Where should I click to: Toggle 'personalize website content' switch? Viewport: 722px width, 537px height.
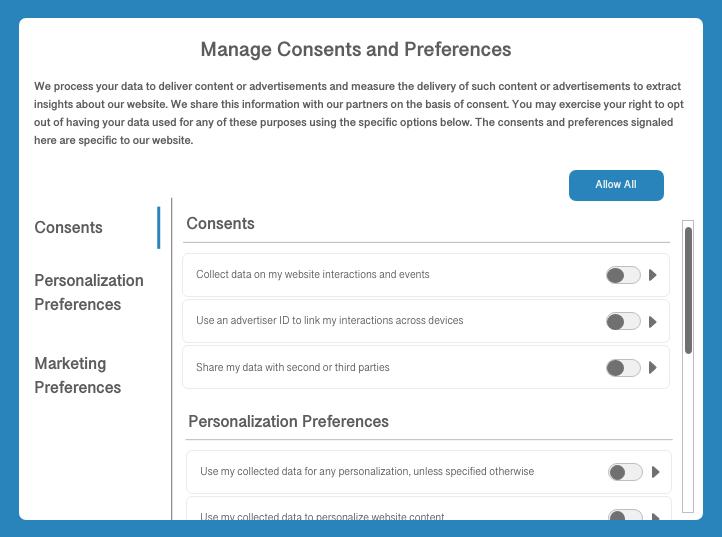[625, 516]
